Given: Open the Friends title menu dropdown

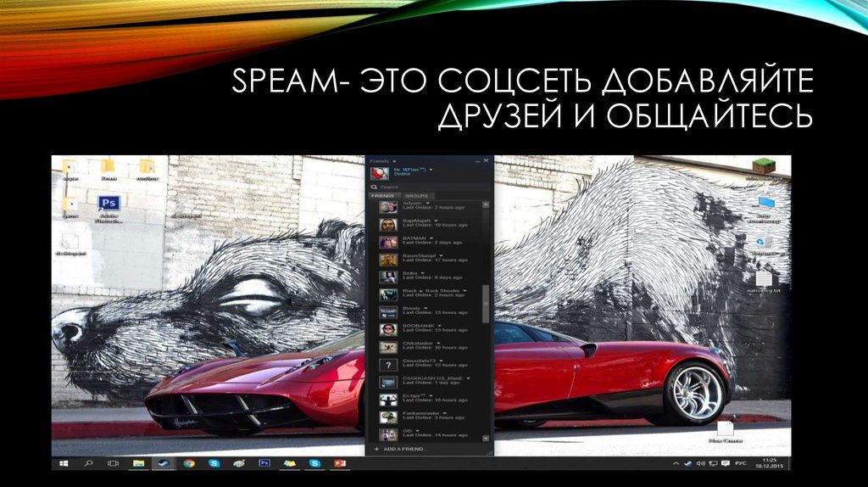Looking at the screenshot, I should pyautogui.click(x=395, y=161).
